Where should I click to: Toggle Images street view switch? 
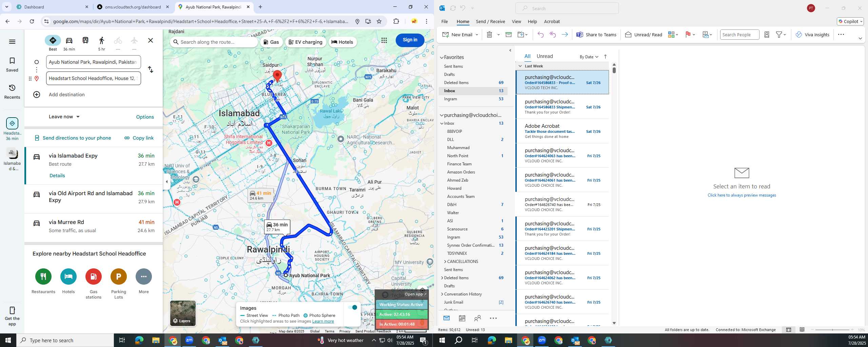pos(353,307)
